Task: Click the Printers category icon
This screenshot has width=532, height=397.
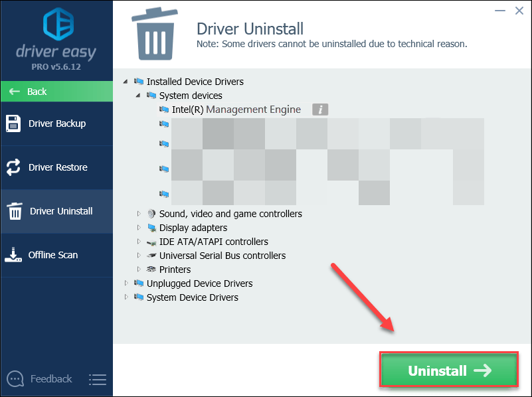Action: click(151, 269)
